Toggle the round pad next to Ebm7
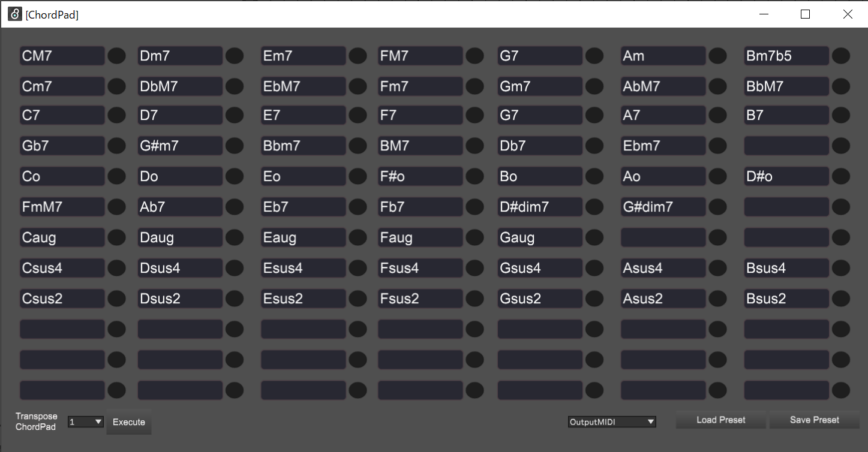Image resolution: width=868 pixels, height=452 pixels. pyautogui.click(x=717, y=146)
